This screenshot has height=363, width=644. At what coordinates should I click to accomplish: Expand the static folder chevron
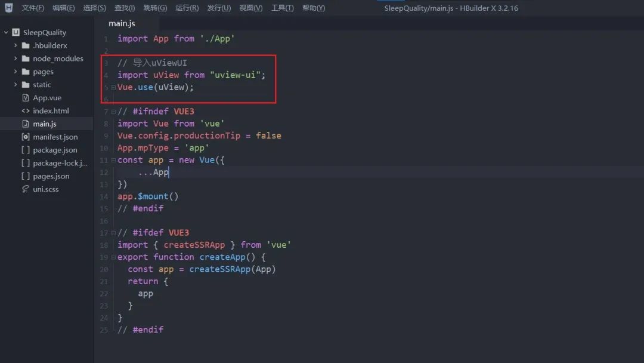coord(16,85)
